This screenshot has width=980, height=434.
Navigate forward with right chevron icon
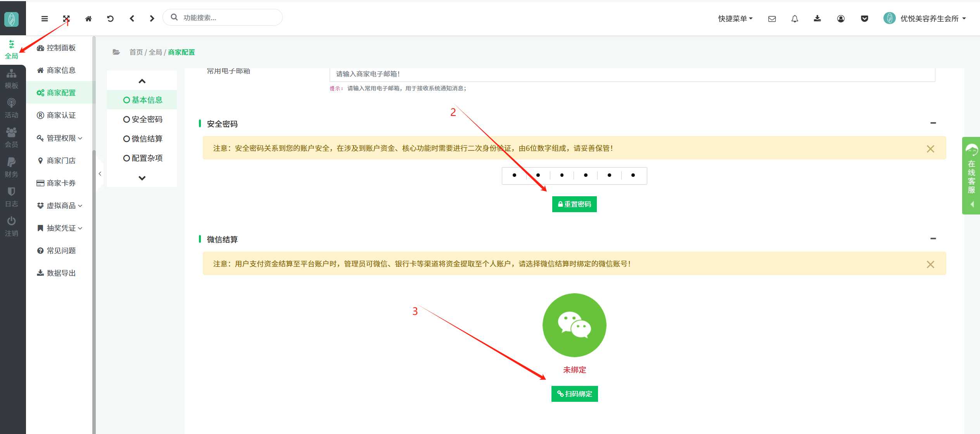(152, 18)
